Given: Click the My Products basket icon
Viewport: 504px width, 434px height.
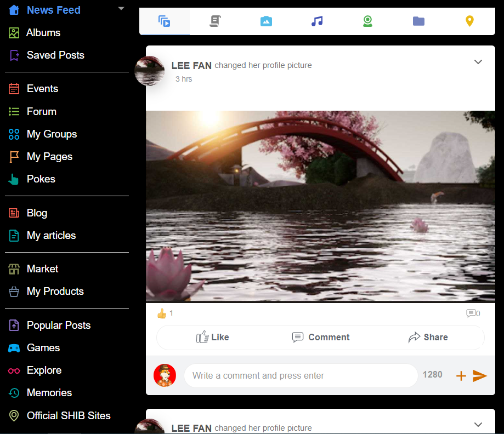Looking at the screenshot, I should click(x=14, y=292).
